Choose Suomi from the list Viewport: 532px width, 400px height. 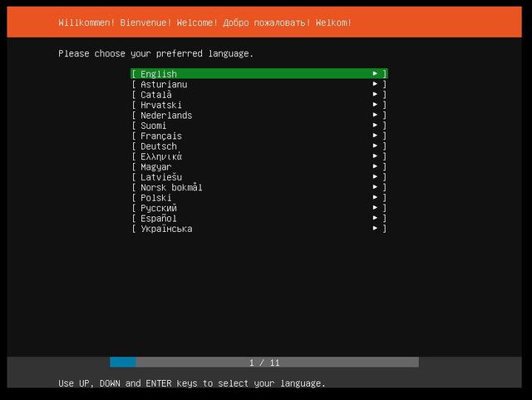[x=259, y=126]
